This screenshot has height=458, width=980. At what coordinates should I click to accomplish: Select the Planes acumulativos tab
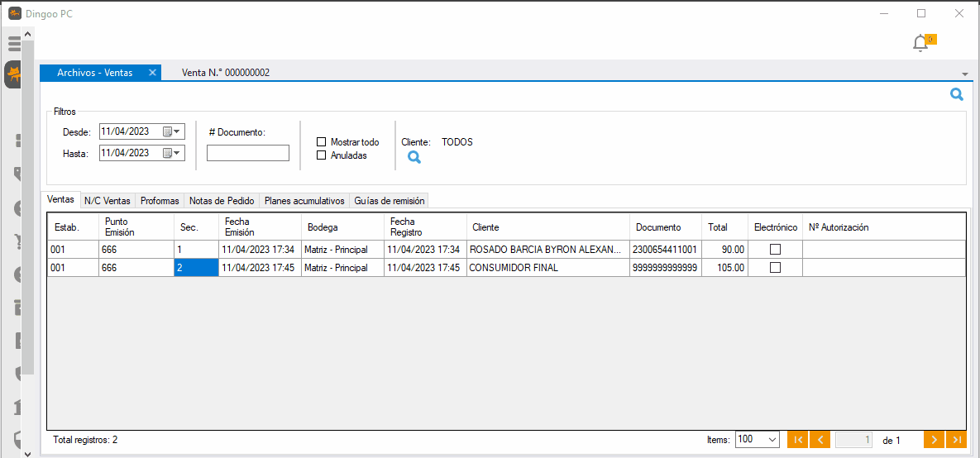coord(304,201)
